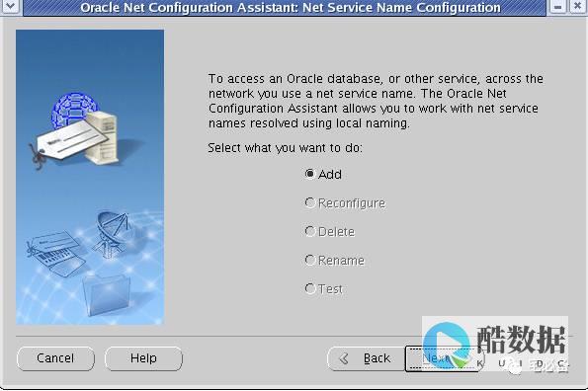Go Back to previous wizard step

point(366,358)
